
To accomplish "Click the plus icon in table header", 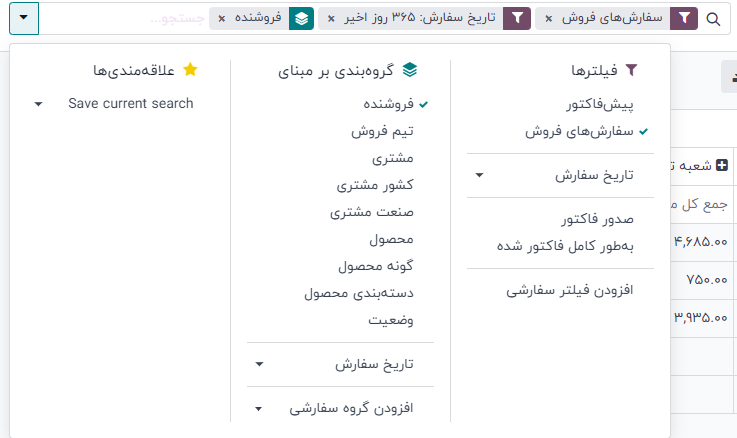I will [x=723, y=165].
